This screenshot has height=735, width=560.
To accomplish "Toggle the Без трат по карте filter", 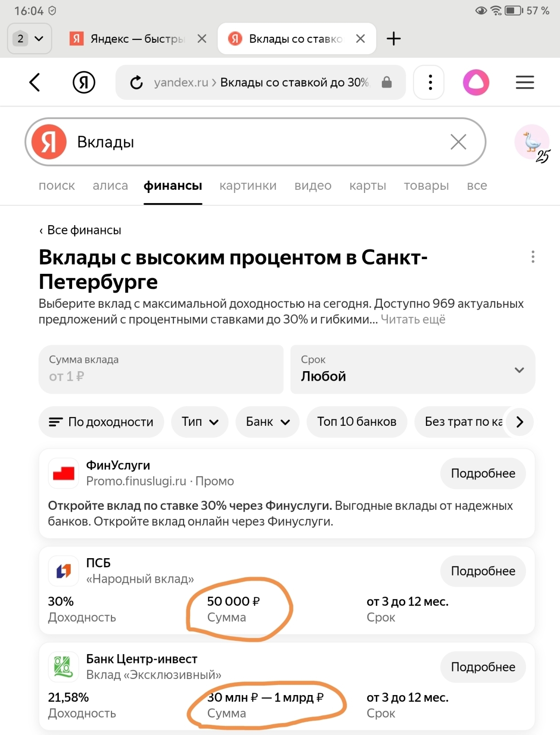I will point(463,422).
